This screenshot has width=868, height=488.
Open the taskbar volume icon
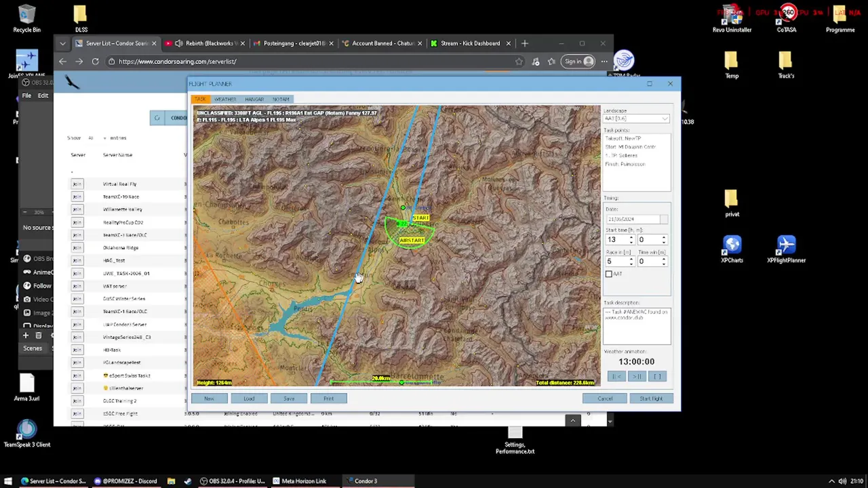click(842, 481)
